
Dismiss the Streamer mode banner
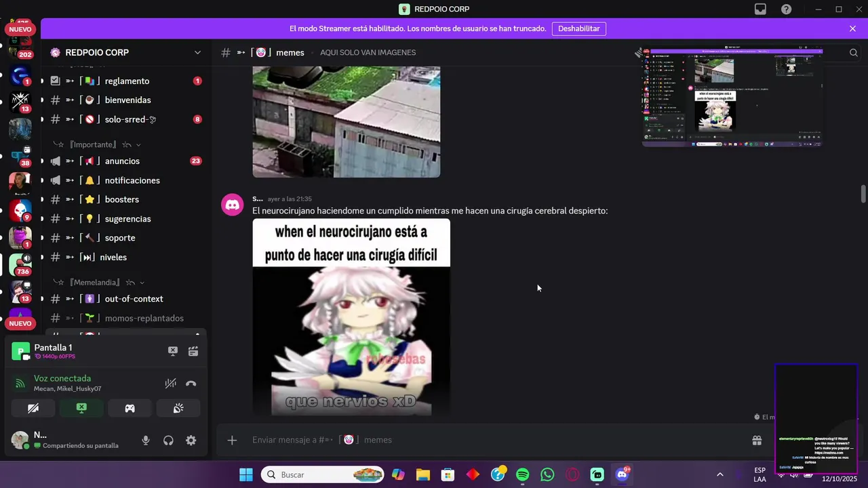[x=852, y=28]
